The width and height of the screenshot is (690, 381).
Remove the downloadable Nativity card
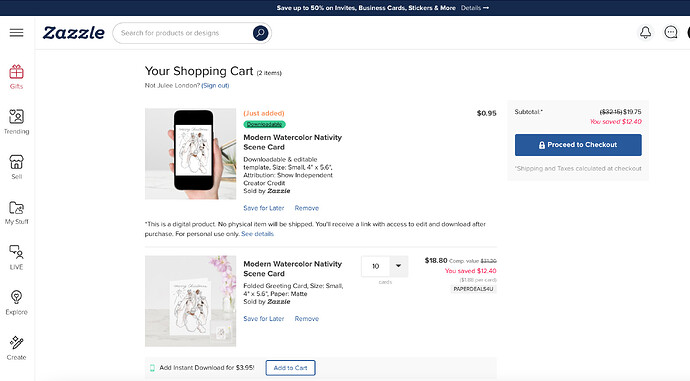(307, 208)
